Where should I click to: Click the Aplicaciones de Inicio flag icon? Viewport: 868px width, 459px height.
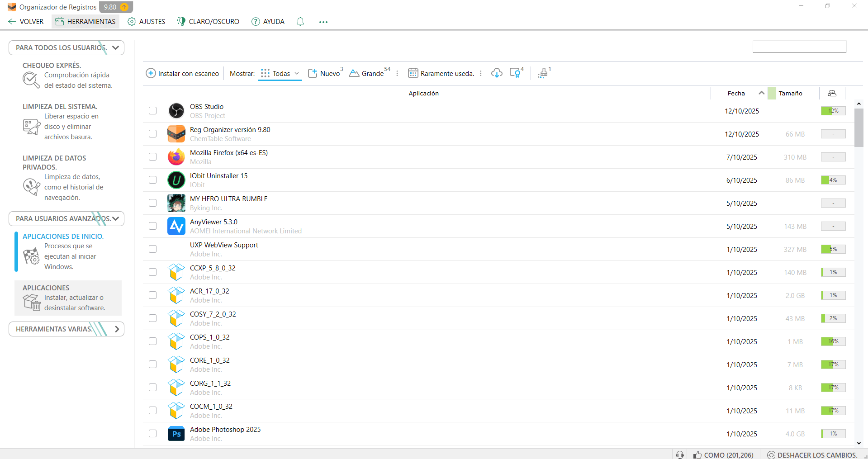click(31, 256)
